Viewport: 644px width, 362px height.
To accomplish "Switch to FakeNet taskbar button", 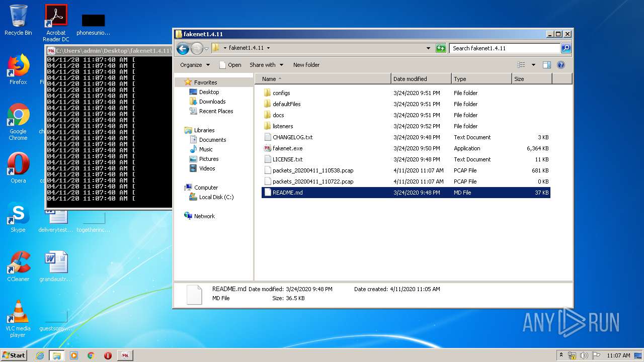I will (x=125, y=355).
